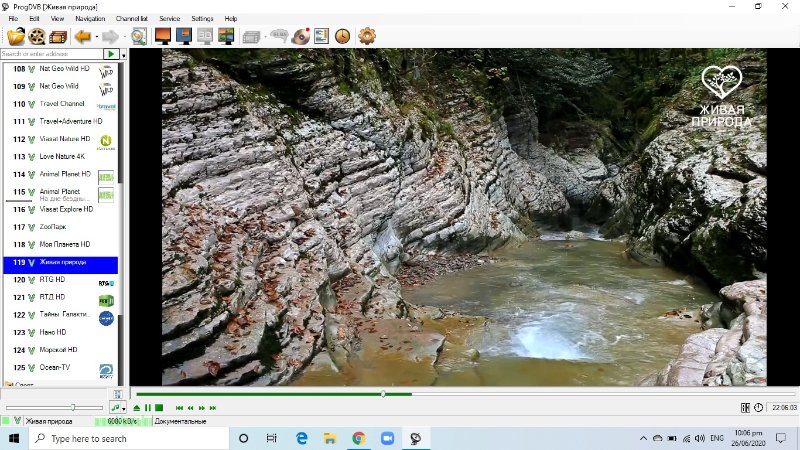Click the Search or enter address field
Viewport: 800px width, 450px height.
click(52, 54)
